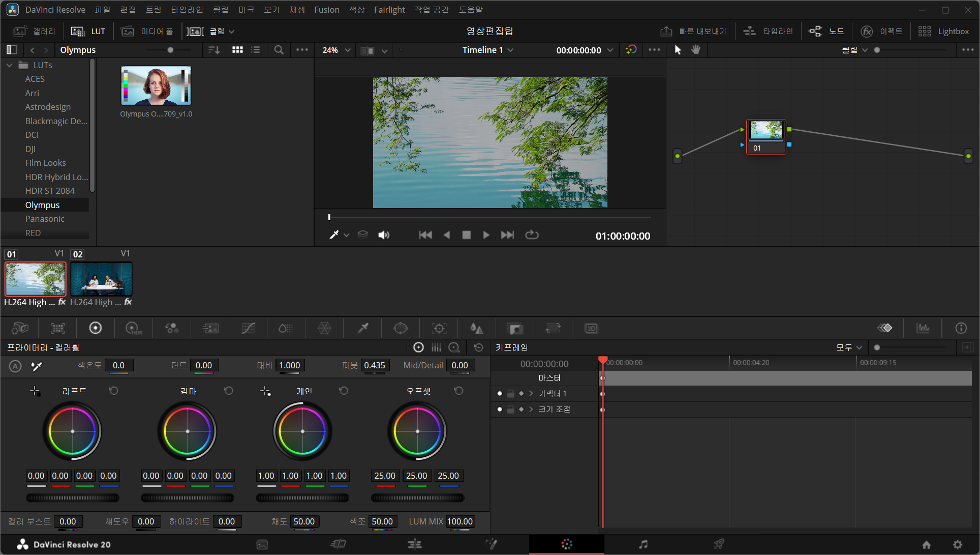980x555 pixels.
Task: Open the Power Window palette
Action: 401,328
